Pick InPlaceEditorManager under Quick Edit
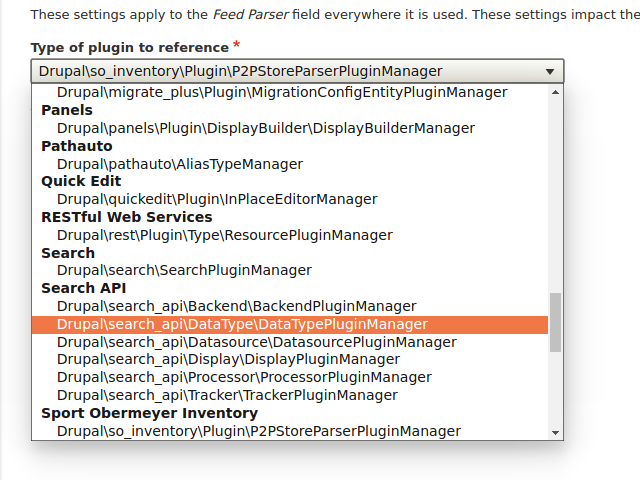Image resolution: width=640 pixels, height=480 pixels. point(217,199)
